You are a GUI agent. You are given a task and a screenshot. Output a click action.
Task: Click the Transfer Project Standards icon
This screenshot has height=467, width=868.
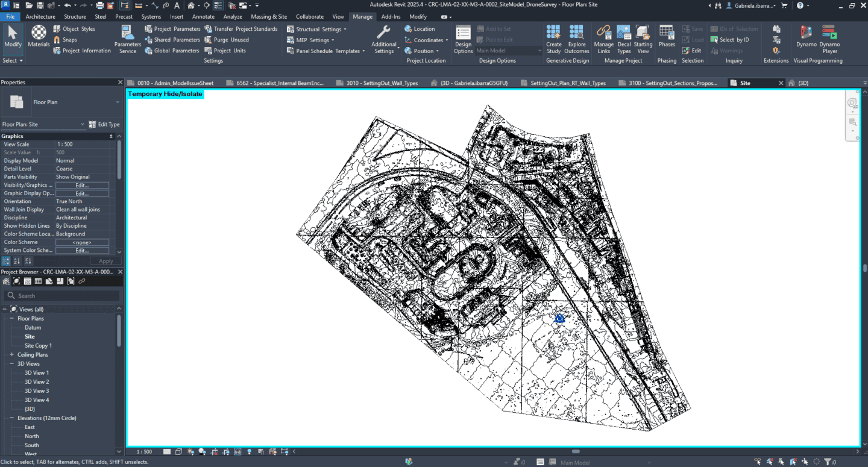(x=208, y=29)
